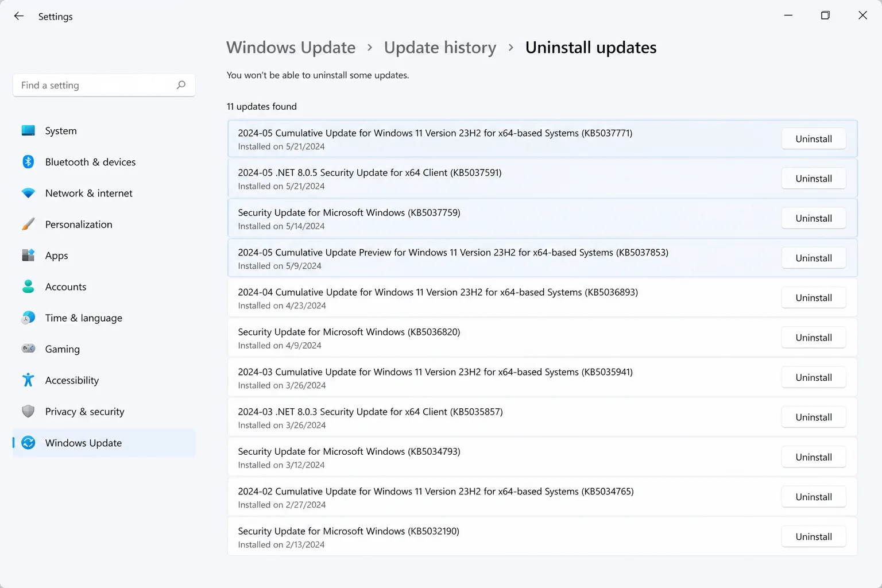Uninstall security update KB5034793
This screenshot has width=882, height=588.
(813, 457)
